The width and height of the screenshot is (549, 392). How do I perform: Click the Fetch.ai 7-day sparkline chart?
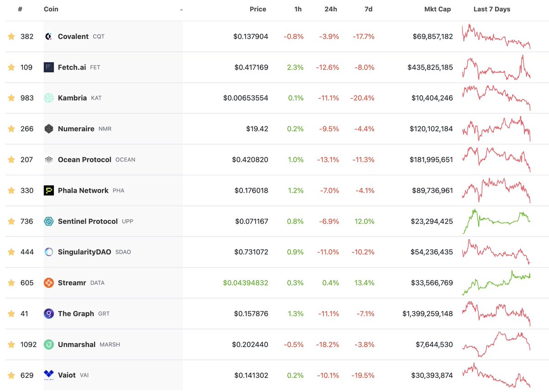tap(496, 67)
